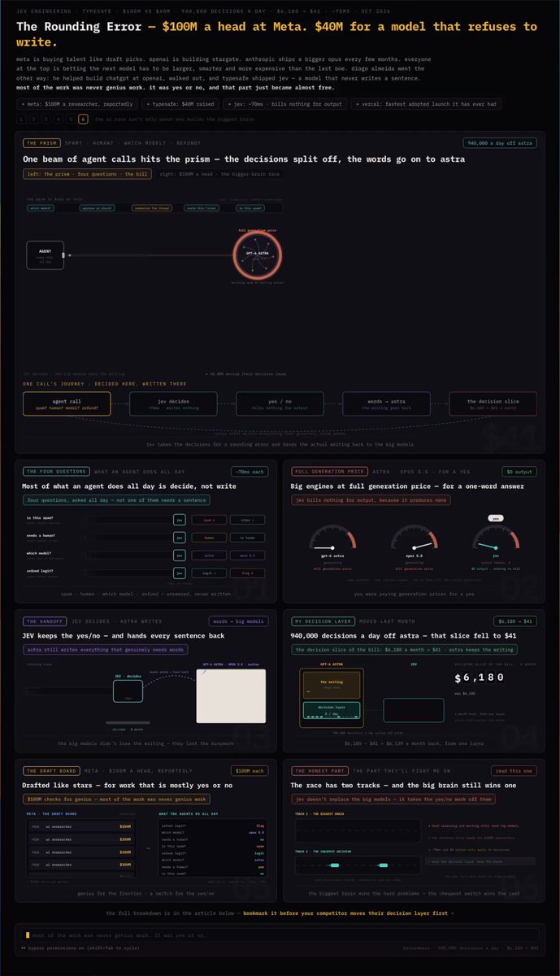
Task: Click the 'legit' answer chip
Action: [x=209, y=573]
